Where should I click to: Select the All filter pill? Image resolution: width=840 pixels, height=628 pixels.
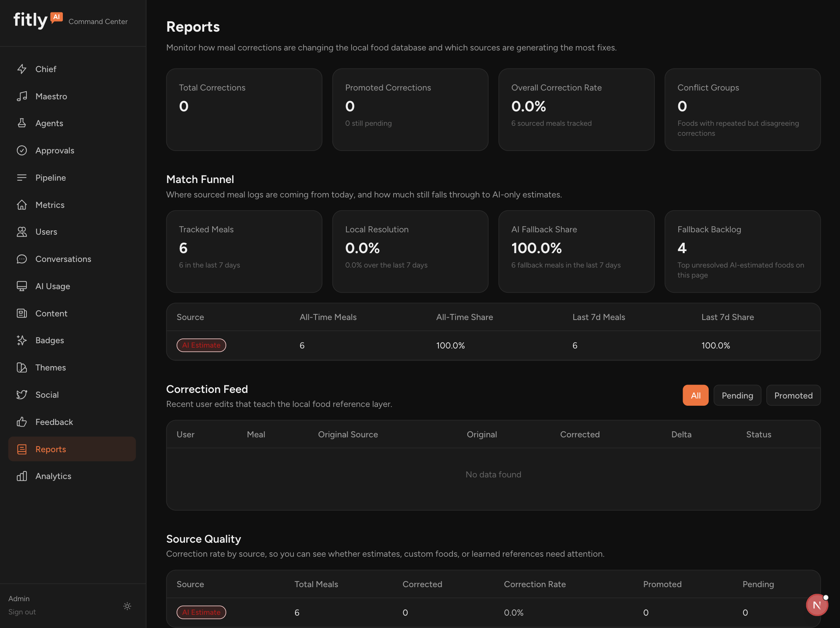[x=695, y=395]
